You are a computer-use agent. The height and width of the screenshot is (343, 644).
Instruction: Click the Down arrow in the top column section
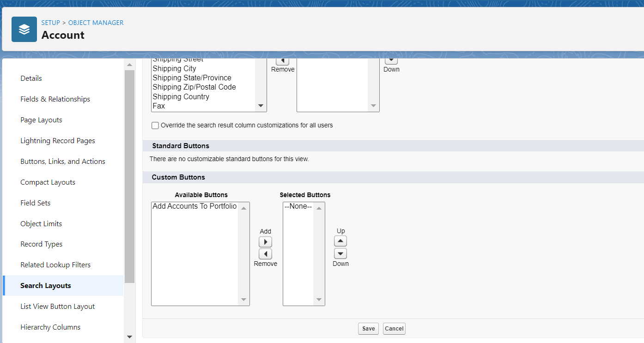click(x=391, y=59)
